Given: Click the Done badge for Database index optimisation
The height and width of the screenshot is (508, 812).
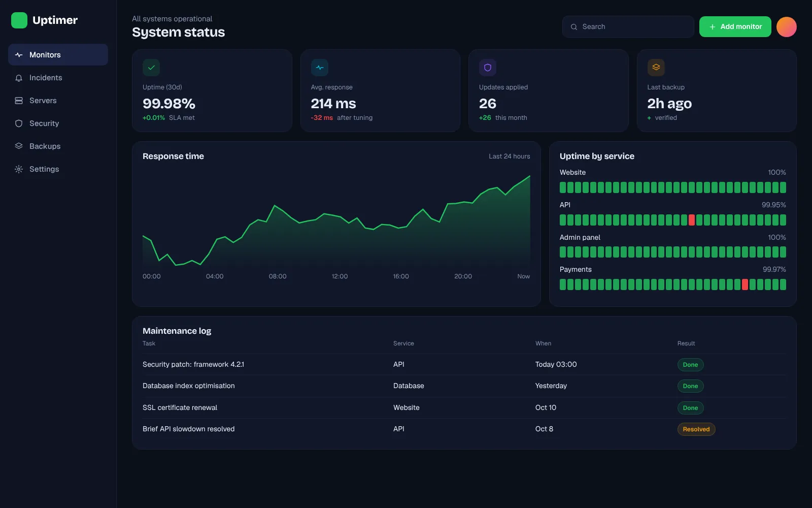Looking at the screenshot, I should click(690, 386).
